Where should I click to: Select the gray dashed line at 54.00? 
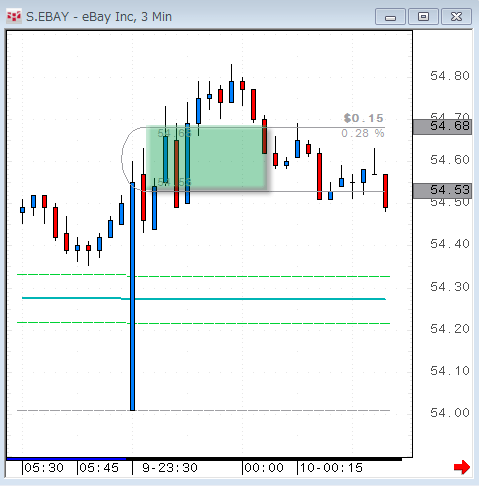tap(203, 410)
